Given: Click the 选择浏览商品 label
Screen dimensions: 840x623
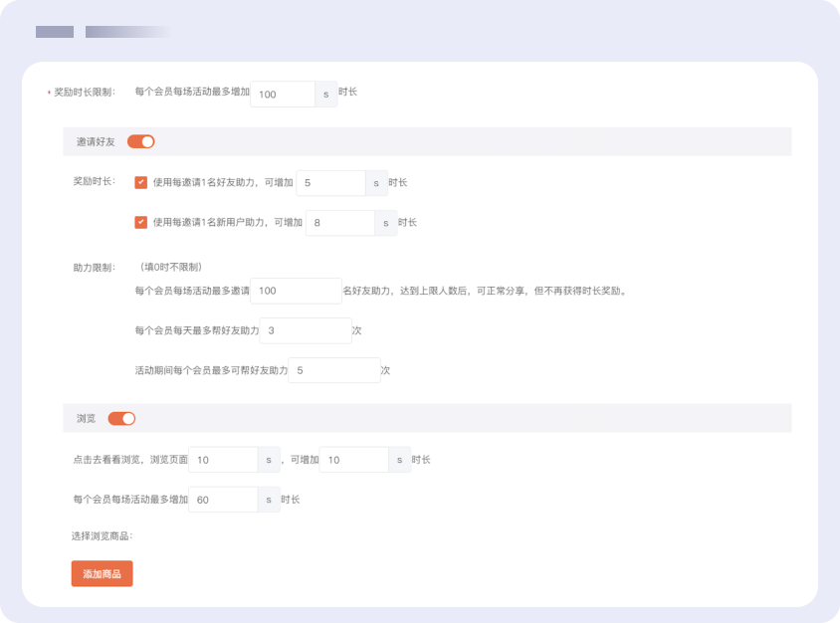Looking at the screenshot, I should pyautogui.click(x=102, y=536).
